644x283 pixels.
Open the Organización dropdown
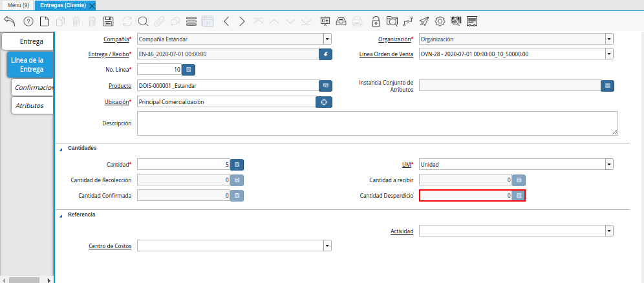609,39
